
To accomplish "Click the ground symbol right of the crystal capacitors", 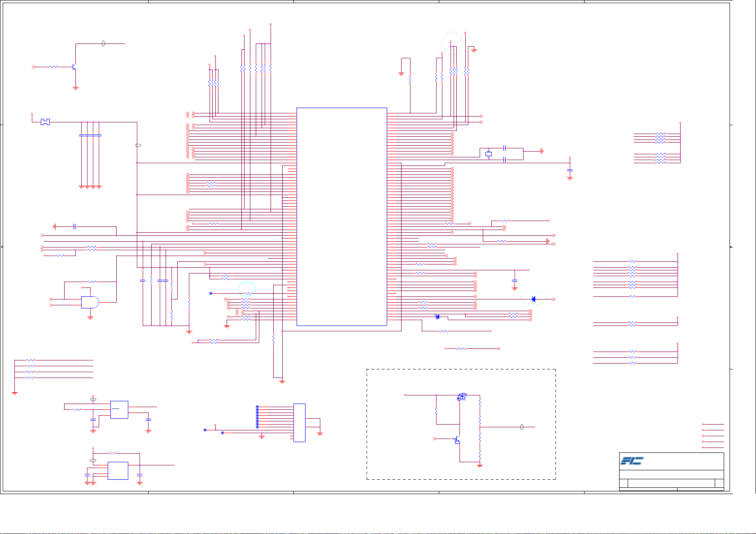I will [542, 152].
